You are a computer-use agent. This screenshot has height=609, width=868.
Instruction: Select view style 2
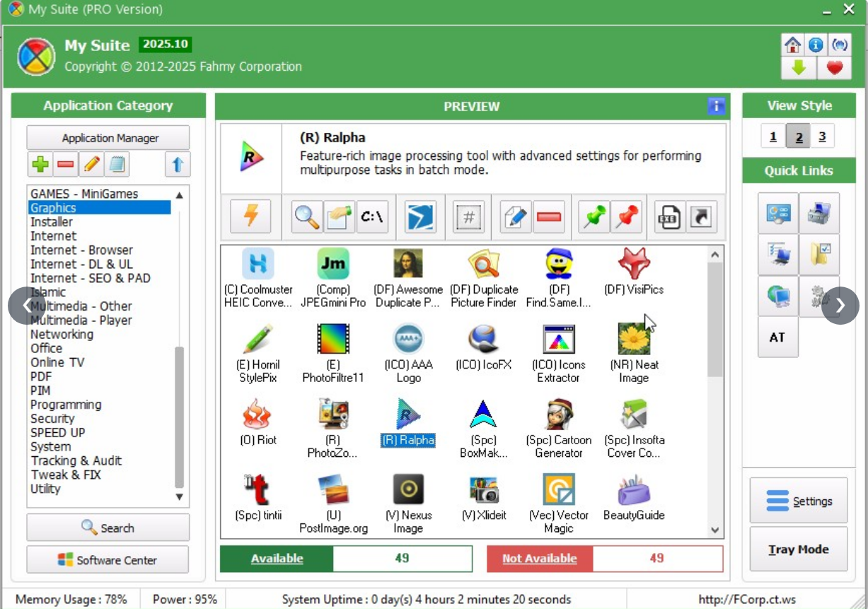pos(799,137)
